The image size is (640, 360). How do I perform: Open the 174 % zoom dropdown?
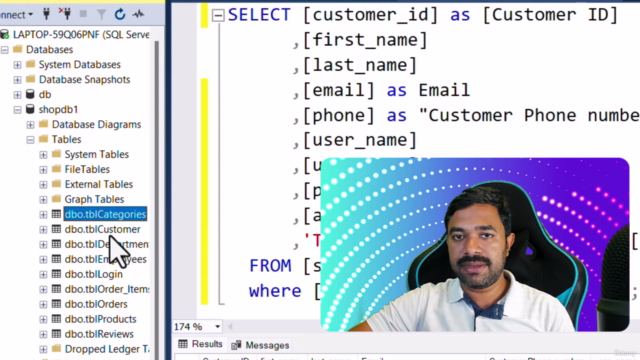[x=218, y=327]
